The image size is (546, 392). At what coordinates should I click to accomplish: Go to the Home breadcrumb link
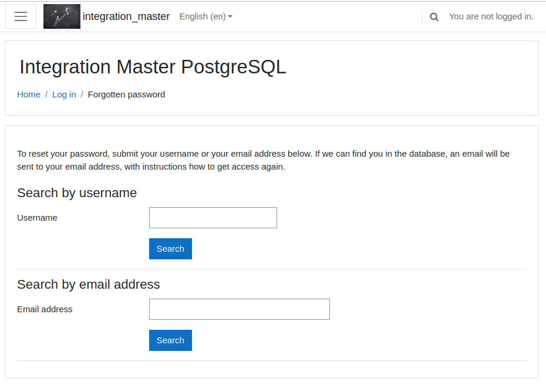click(x=29, y=94)
